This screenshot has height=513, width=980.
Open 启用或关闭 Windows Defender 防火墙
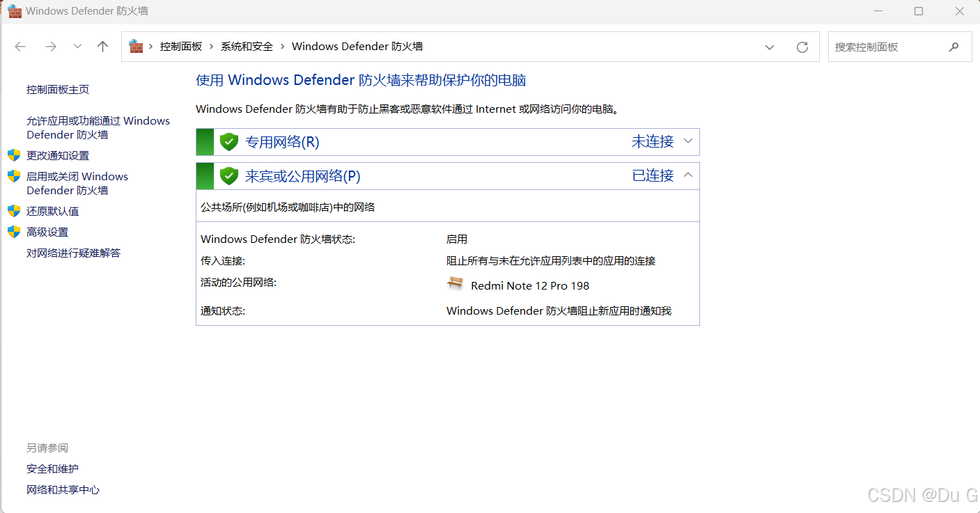click(77, 184)
